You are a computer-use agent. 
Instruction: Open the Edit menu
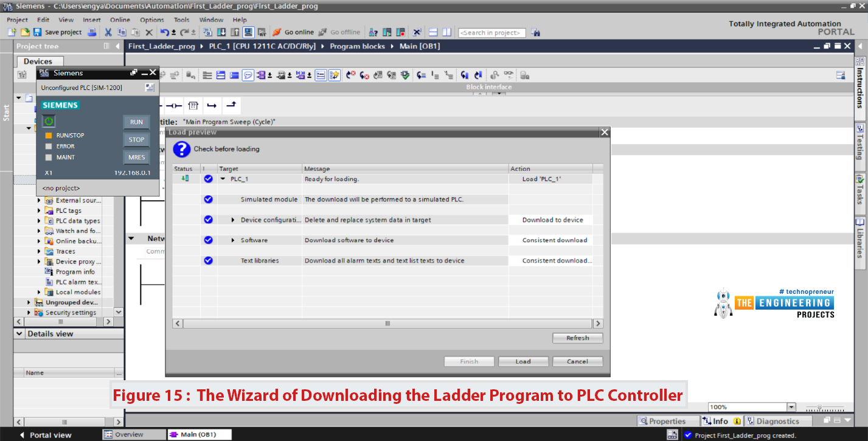click(x=43, y=19)
